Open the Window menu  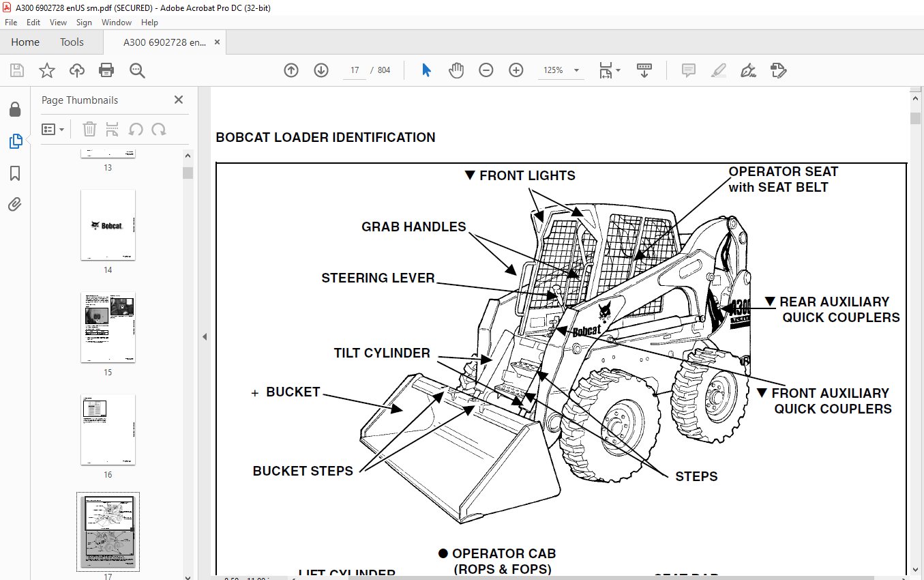[x=117, y=23]
